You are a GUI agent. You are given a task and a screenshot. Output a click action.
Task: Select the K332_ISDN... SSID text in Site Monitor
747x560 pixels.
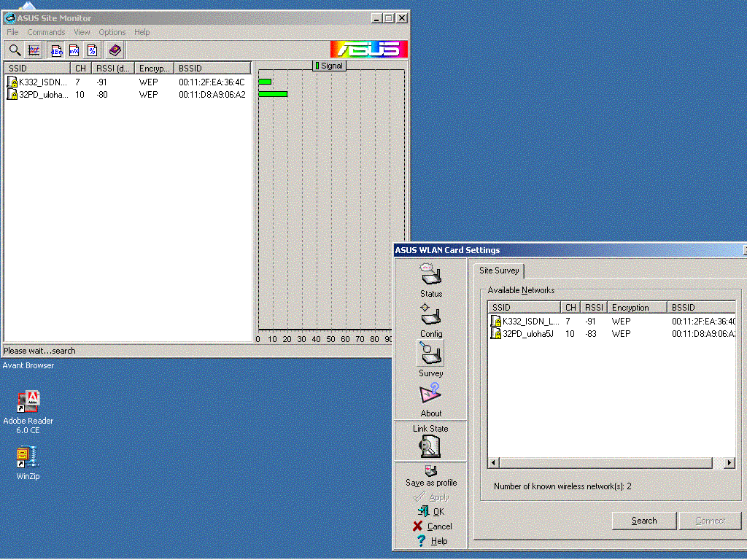[x=43, y=82]
